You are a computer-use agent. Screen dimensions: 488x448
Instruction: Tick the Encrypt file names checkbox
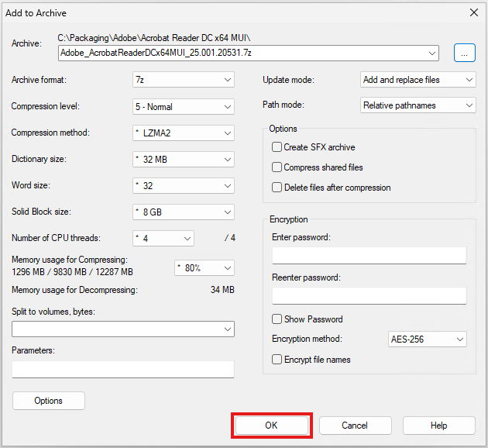pyautogui.click(x=277, y=360)
